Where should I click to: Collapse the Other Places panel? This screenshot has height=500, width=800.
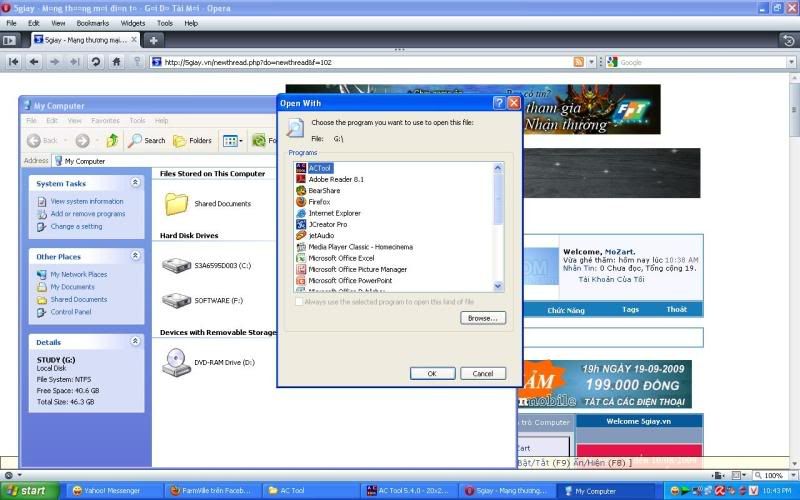[x=135, y=256]
